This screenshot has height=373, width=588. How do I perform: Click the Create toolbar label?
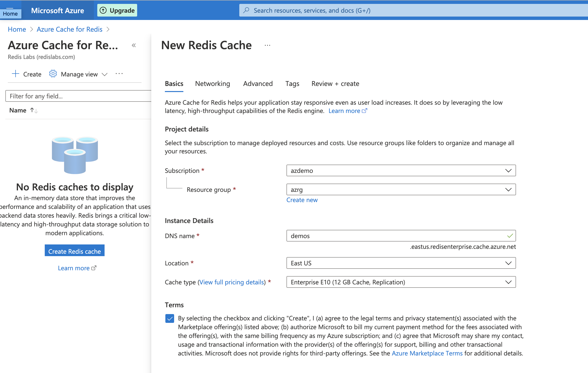(32, 74)
